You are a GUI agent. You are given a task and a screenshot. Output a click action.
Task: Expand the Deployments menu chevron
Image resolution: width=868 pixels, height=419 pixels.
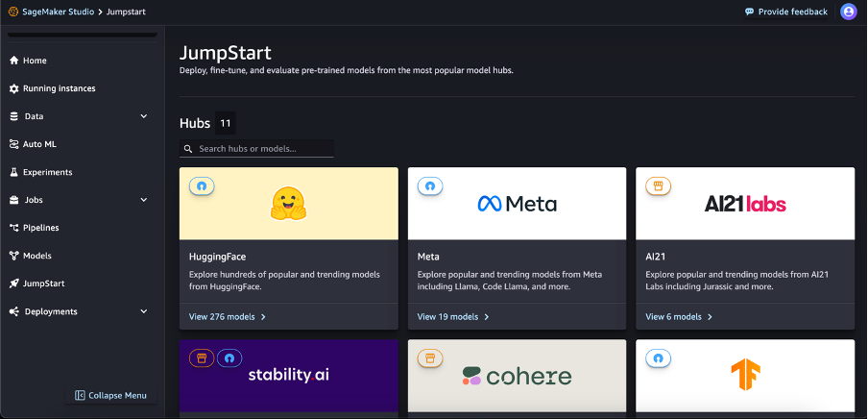[x=144, y=311]
